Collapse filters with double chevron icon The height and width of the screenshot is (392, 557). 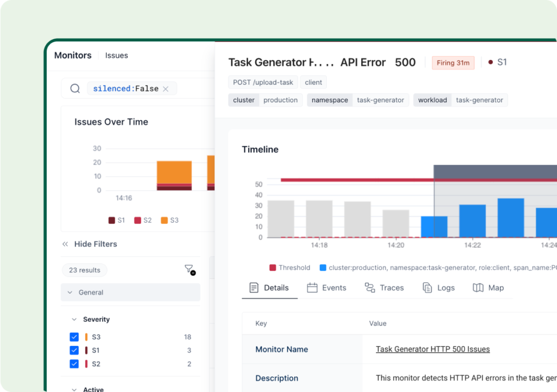(x=65, y=244)
